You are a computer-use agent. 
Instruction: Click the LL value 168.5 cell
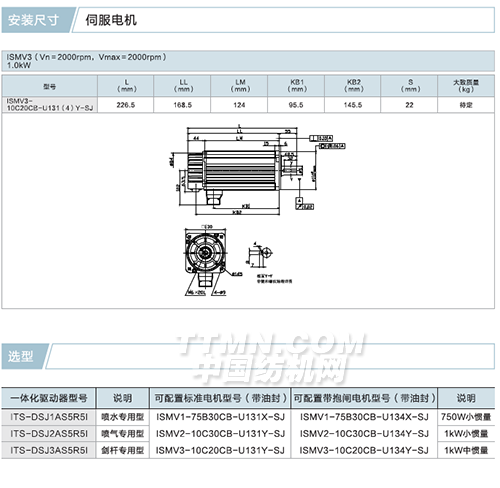(182, 105)
